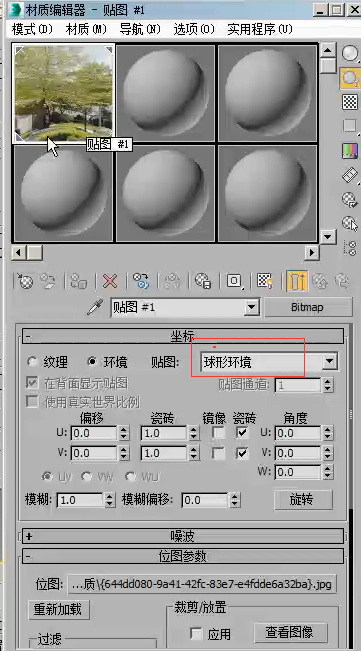
Task: Toggle 使用真实世界比例 checkbox
Action: (32, 402)
